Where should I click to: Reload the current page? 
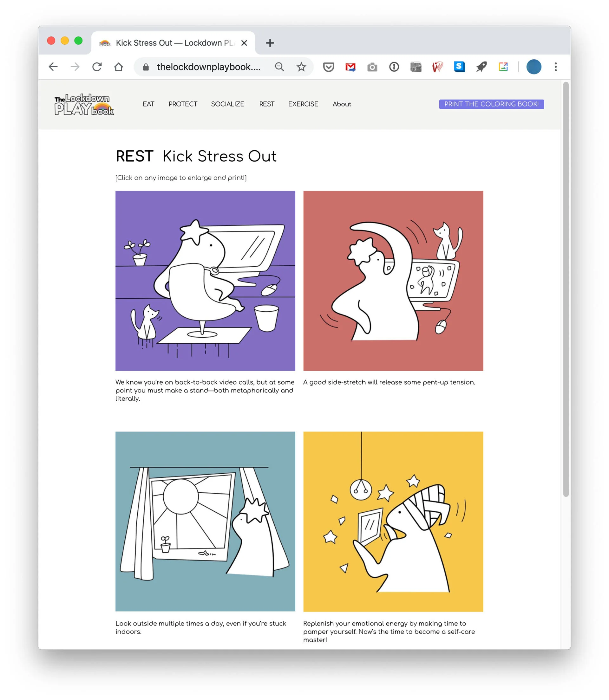[97, 67]
